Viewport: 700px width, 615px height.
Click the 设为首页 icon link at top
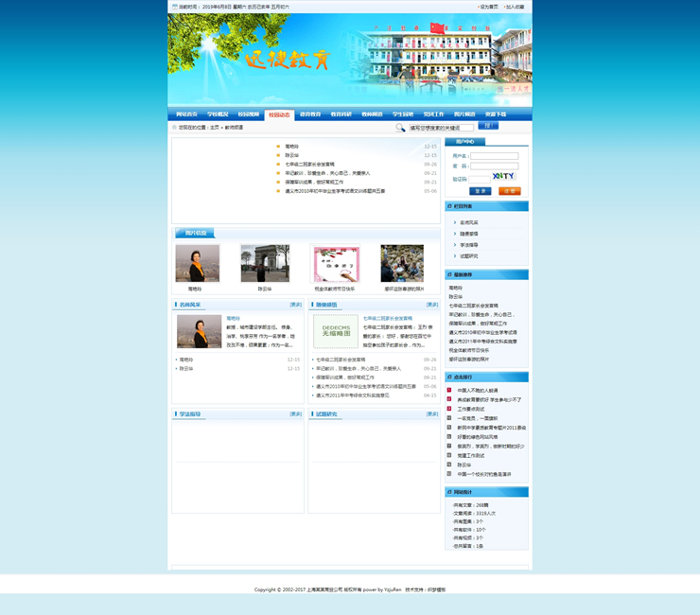click(x=488, y=7)
